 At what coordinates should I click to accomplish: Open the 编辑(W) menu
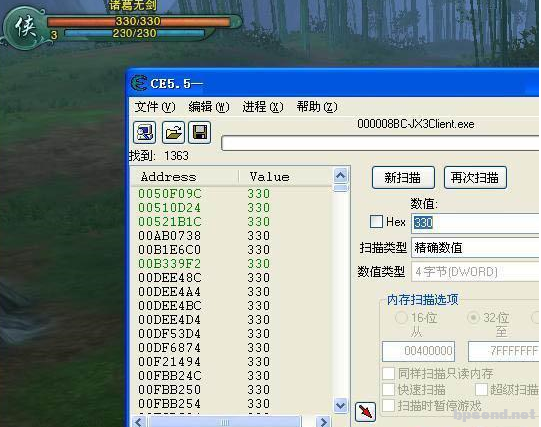tap(209, 107)
